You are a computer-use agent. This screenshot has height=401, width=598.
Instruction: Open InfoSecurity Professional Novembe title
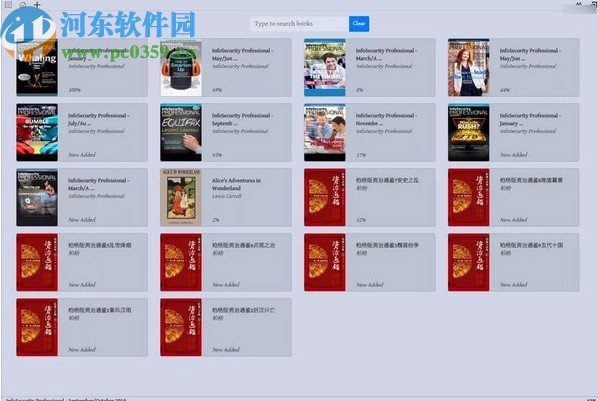(386, 119)
